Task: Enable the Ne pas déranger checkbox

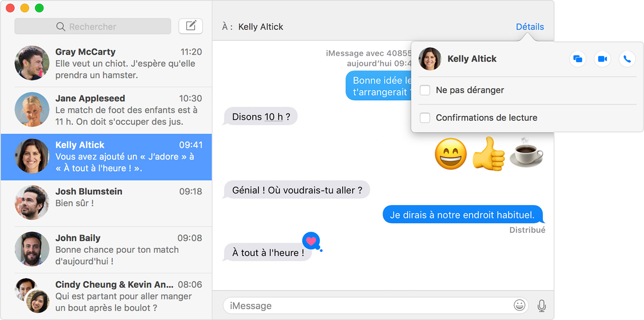Action: (x=425, y=90)
